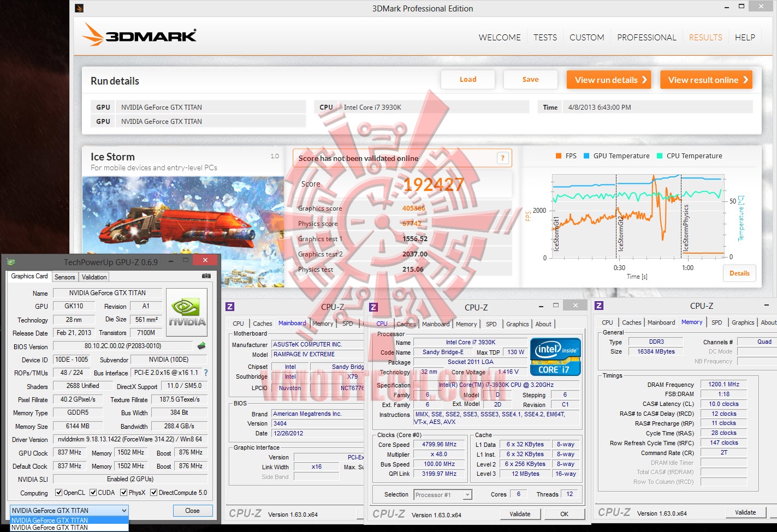Open the Graphics tab in the Processor CPU-Z window
The image size is (777, 532).
(518, 324)
